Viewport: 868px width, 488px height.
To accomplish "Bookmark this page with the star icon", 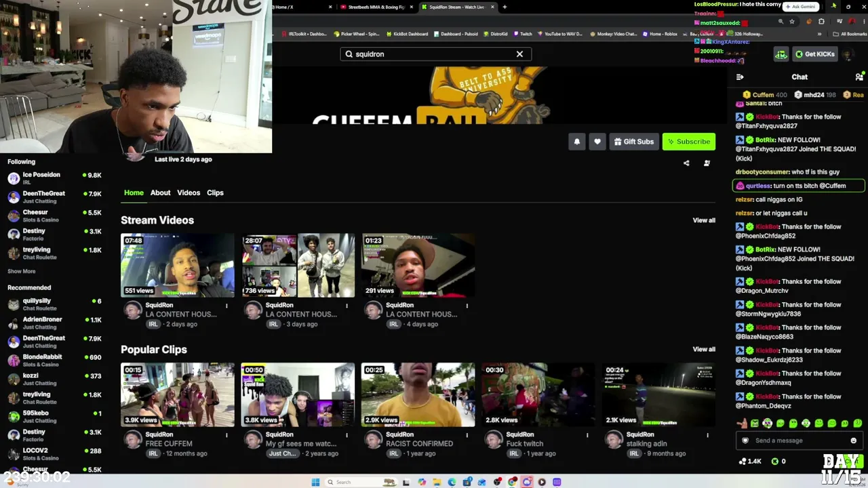I will [x=792, y=22].
